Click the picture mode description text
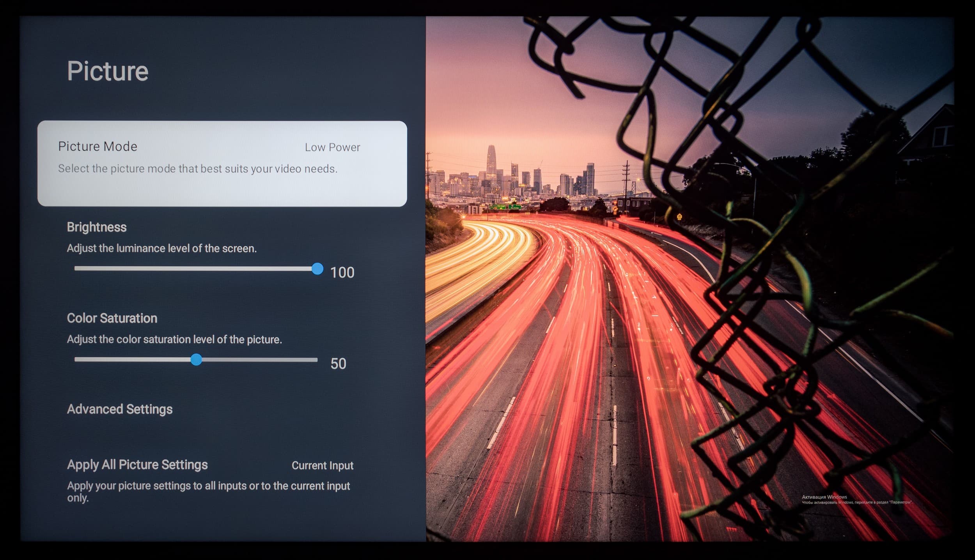 pos(197,169)
